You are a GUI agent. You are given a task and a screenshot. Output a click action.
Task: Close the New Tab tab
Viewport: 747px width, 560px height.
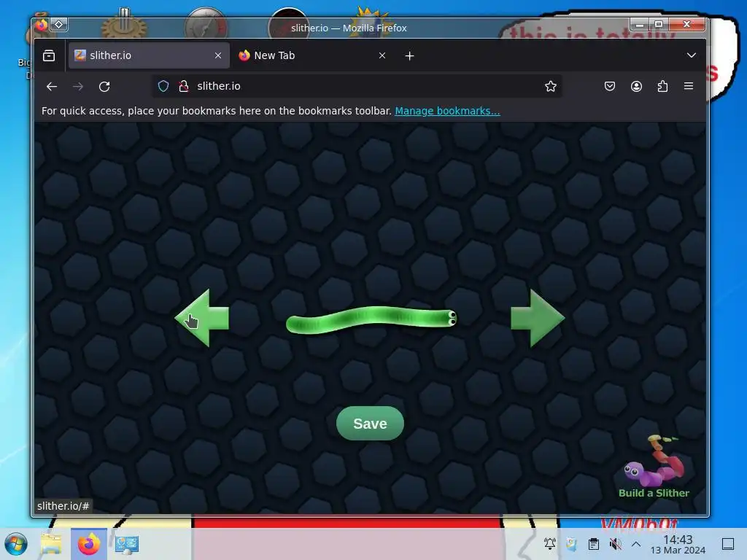pos(382,55)
